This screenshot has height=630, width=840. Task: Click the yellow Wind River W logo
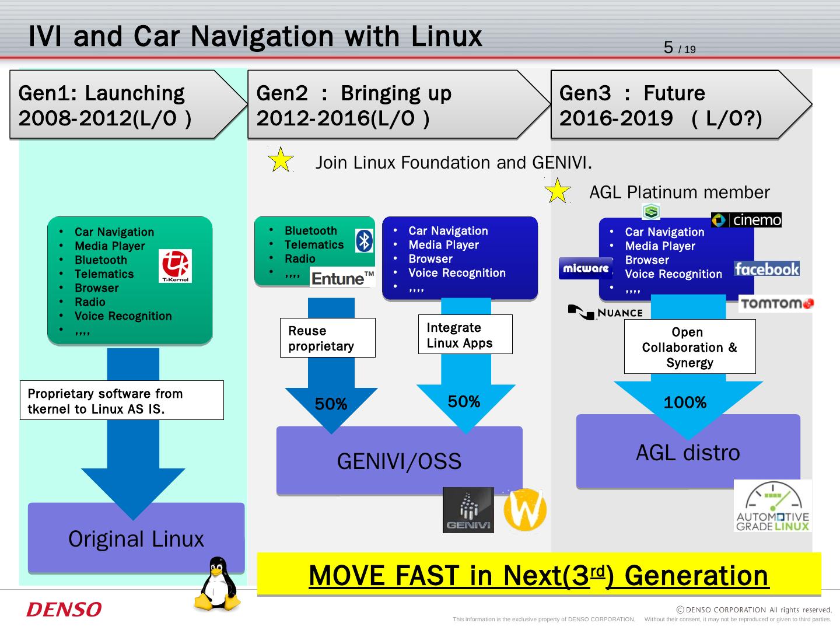(524, 510)
